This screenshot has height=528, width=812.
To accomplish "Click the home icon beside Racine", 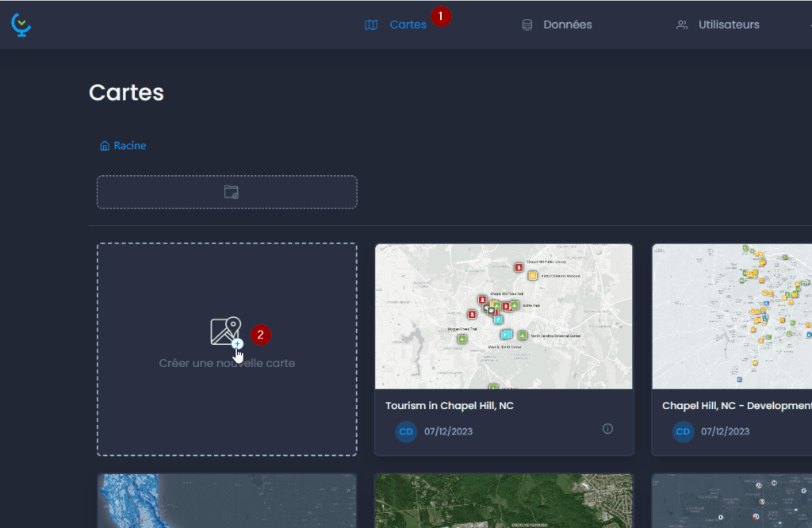I will 105,146.
